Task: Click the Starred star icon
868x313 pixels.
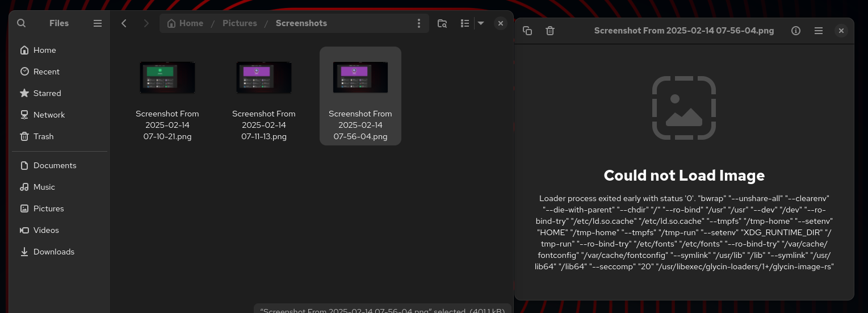Action: click(24, 93)
